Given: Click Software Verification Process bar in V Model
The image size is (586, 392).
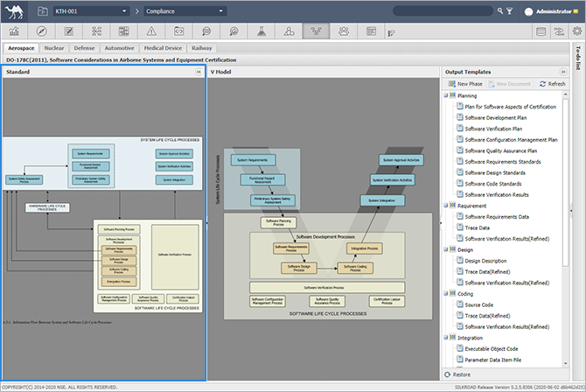Looking at the screenshot, I should click(x=327, y=287).
